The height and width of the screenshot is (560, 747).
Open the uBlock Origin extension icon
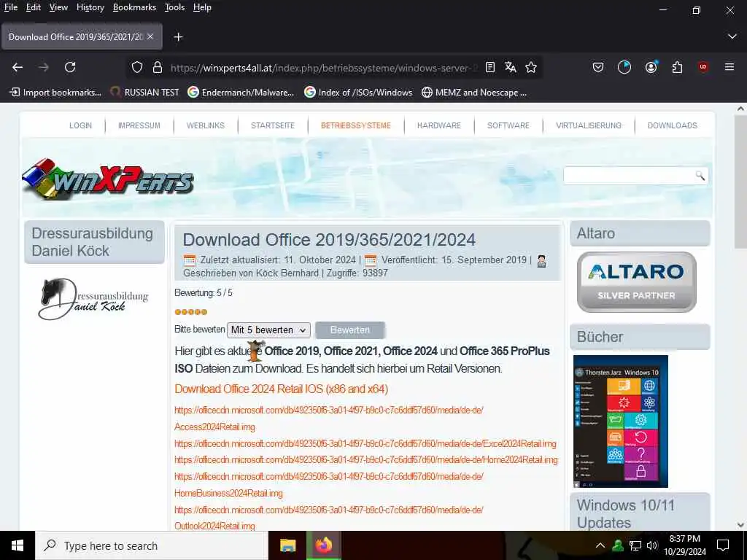pyautogui.click(x=703, y=67)
